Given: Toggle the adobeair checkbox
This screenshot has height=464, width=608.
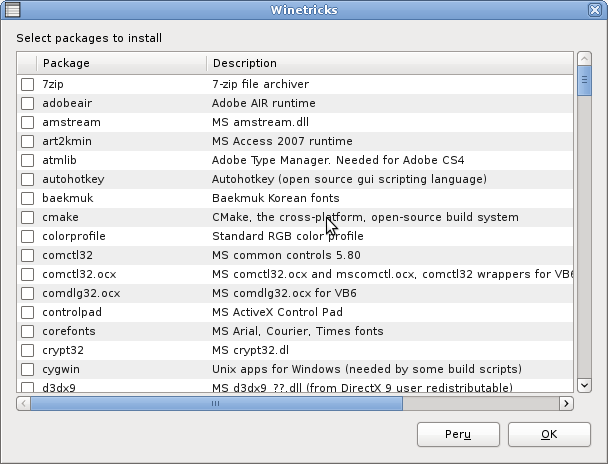Looking at the screenshot, I should (28, 104).
